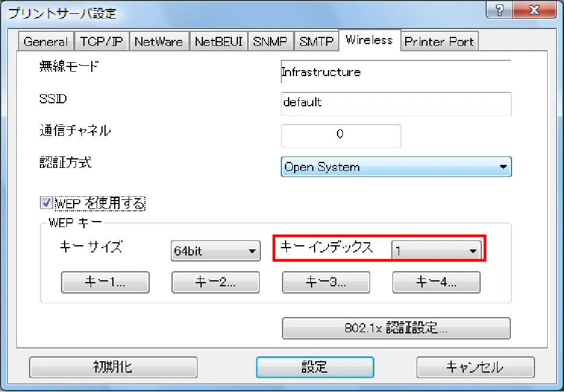Go to the NetBEUI tab

click(x=219, y=41)
